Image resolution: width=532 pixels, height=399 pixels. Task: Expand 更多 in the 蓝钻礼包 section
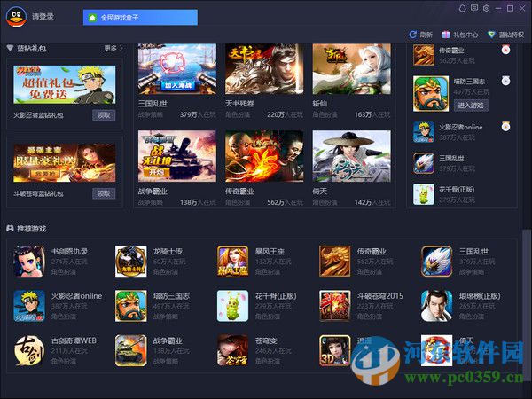(113, 49)
